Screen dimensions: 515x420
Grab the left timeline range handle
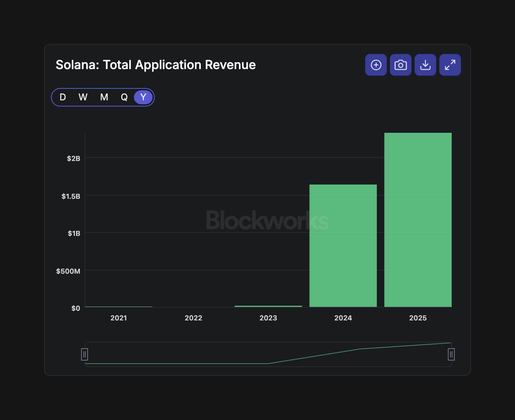pos(85,354)
